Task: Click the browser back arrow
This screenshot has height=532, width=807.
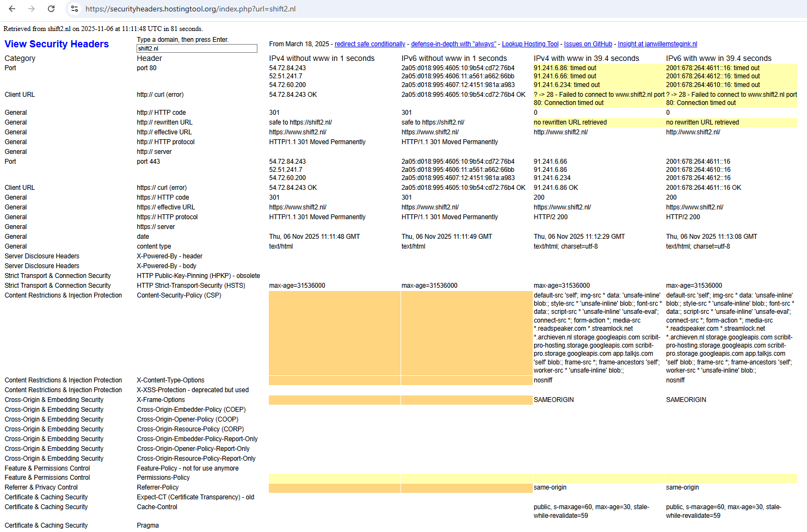Action: coord(12,9)
